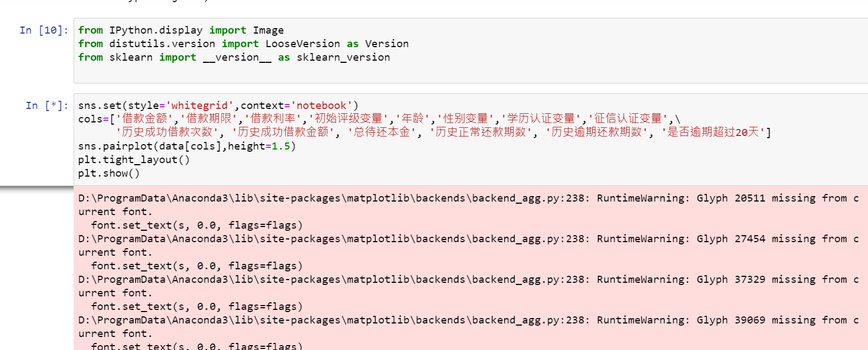Click the running "In [*]:" cell prompt
The height and width of the screenshot is (350, 868).
click(x=47, y=106)
